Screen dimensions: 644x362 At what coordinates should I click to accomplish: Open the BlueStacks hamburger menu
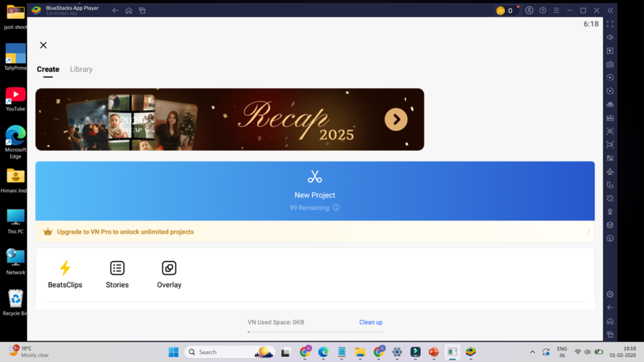(556, 11)
